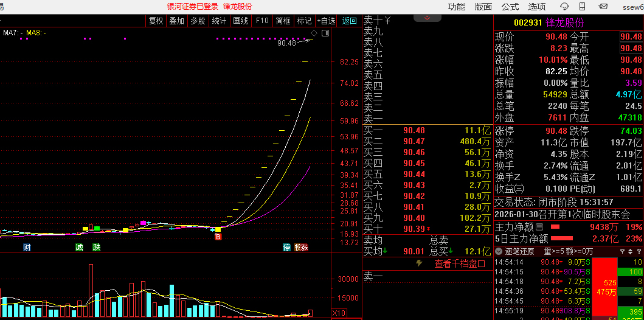Click 买二 price 90.47 in order book
Image resolution: width=644 pixels, height=320 pixels.
414,141
